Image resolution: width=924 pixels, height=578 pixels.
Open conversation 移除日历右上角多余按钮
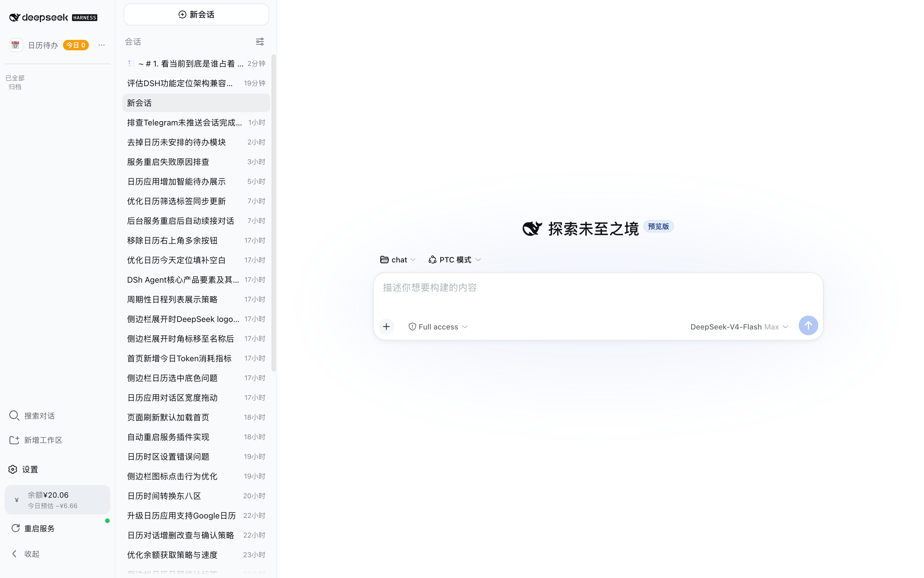[x=196, y=240]
